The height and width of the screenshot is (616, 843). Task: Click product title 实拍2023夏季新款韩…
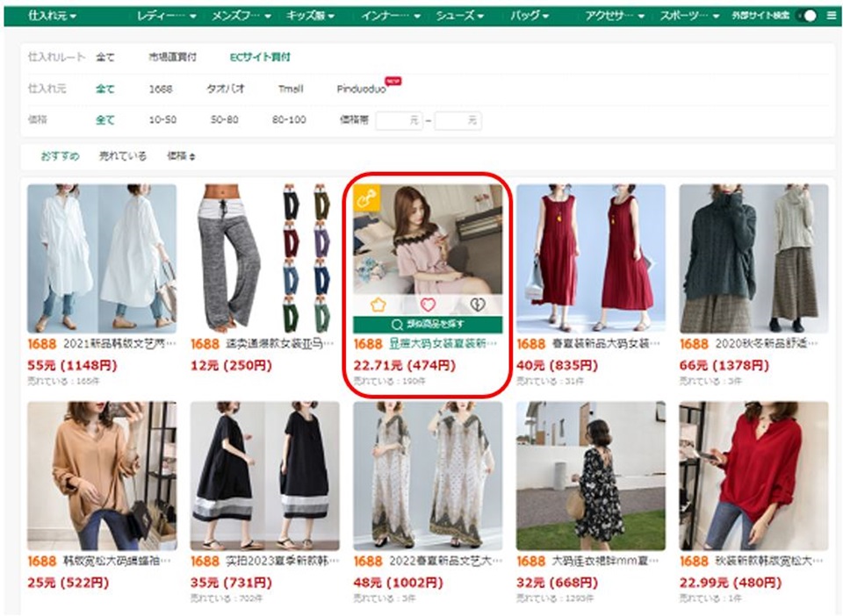point(283,562)
